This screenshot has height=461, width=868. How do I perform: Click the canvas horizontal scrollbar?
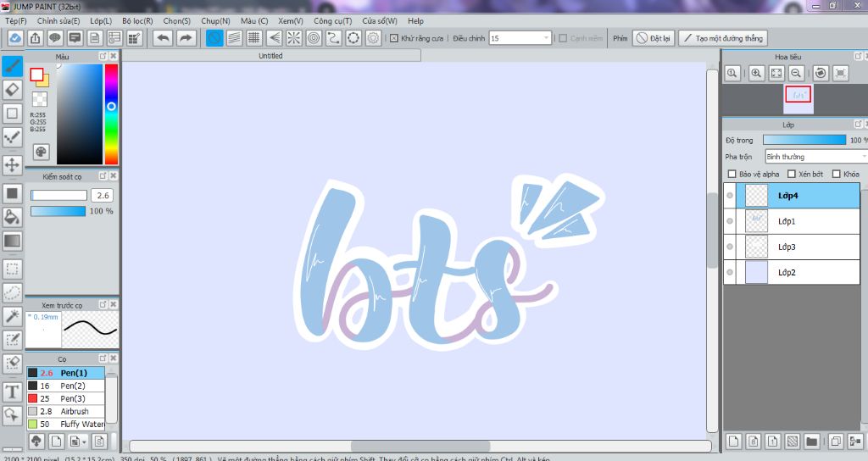(420, 446)
